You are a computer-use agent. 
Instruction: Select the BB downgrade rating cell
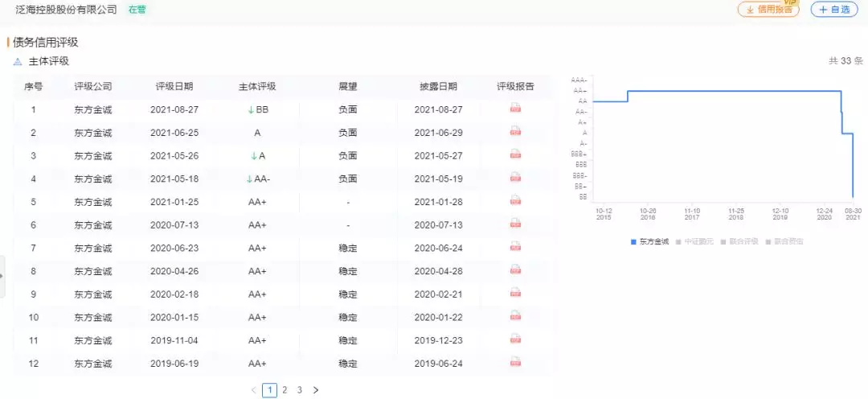click(258, 109)
